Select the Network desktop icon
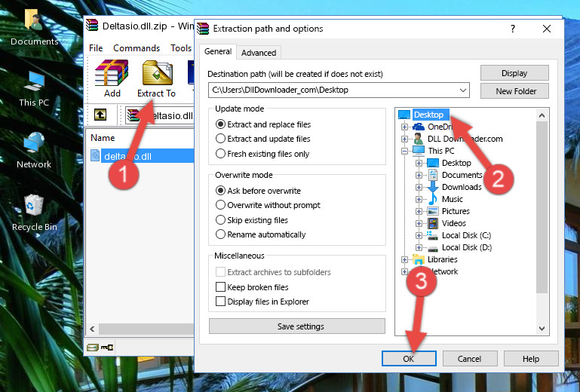 pos(34,151)
